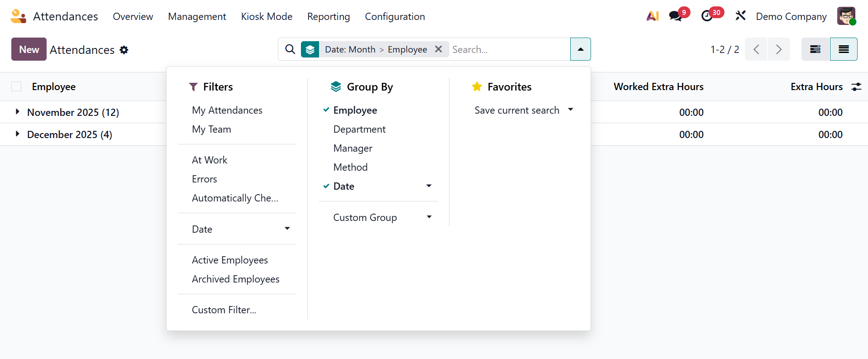Screen dimensions: 868x359
Task: Click the optional columns adjust icon
Action: (x=856, y=87)
